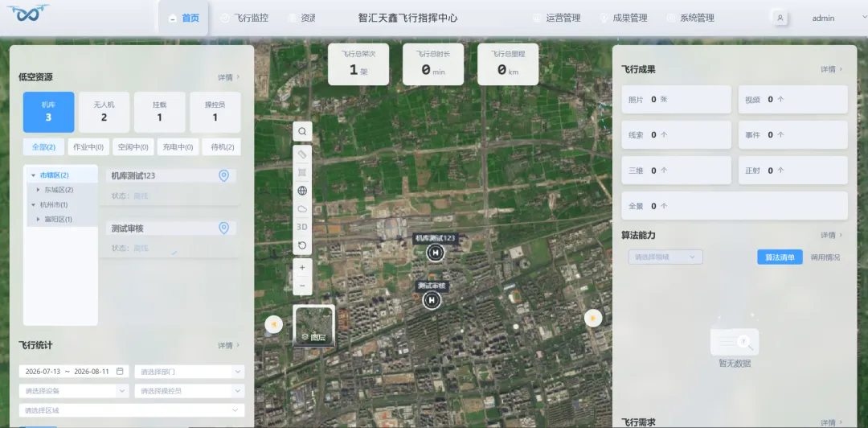
Task: Reset the map view rotation
Action: (x=302, y=245)
